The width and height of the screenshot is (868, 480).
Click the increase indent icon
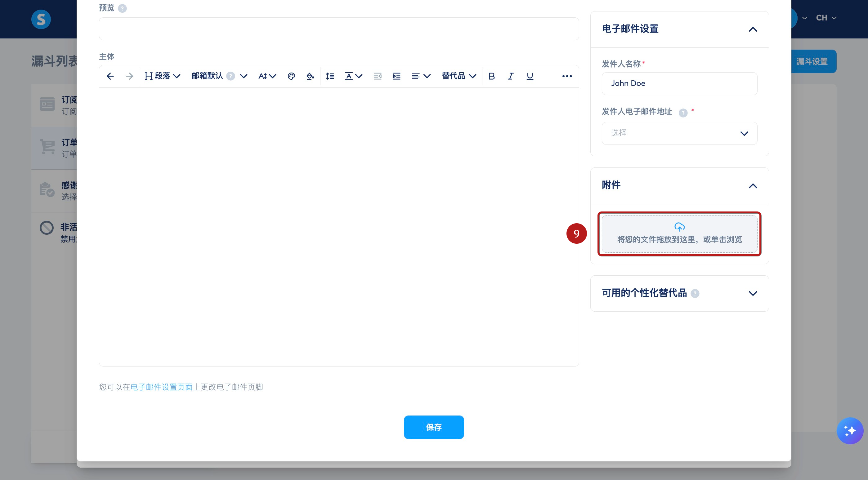[396, 76]
